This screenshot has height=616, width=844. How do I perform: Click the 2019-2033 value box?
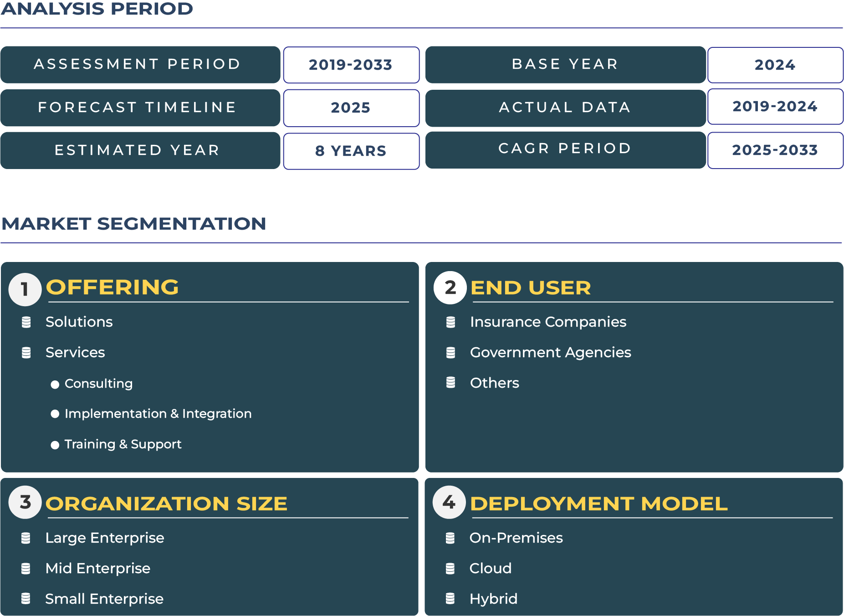351,65
